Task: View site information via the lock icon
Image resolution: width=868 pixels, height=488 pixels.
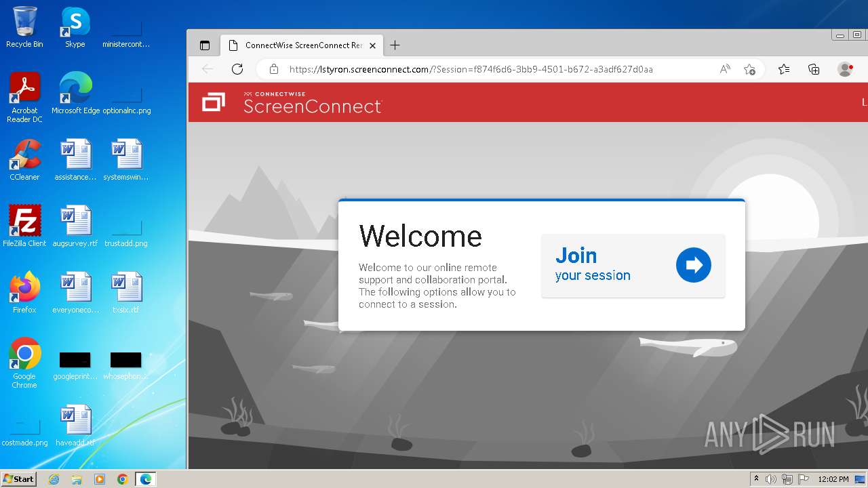Action: pos(274,69)
